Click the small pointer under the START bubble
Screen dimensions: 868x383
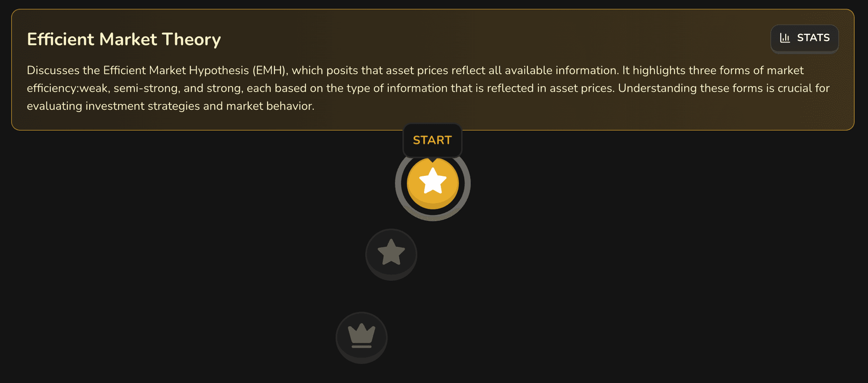click(433, 160)
